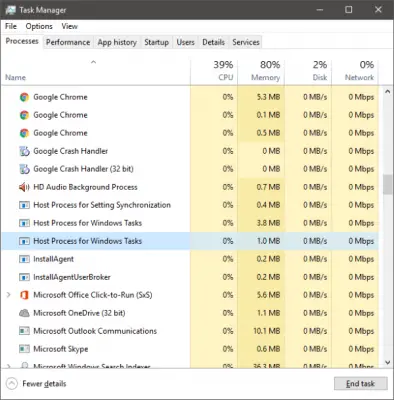Switch to the App history tab
The image size is (394, 400).
(117, 42)
